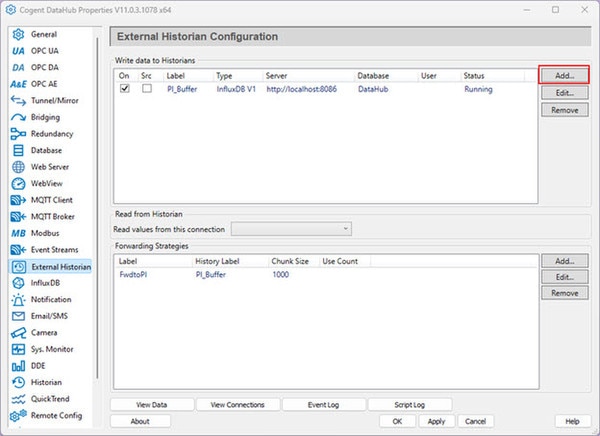The height and width of the screenshot is (436, 600).
Task: Open the QuickTrend icon
Action: coord(18,399)
